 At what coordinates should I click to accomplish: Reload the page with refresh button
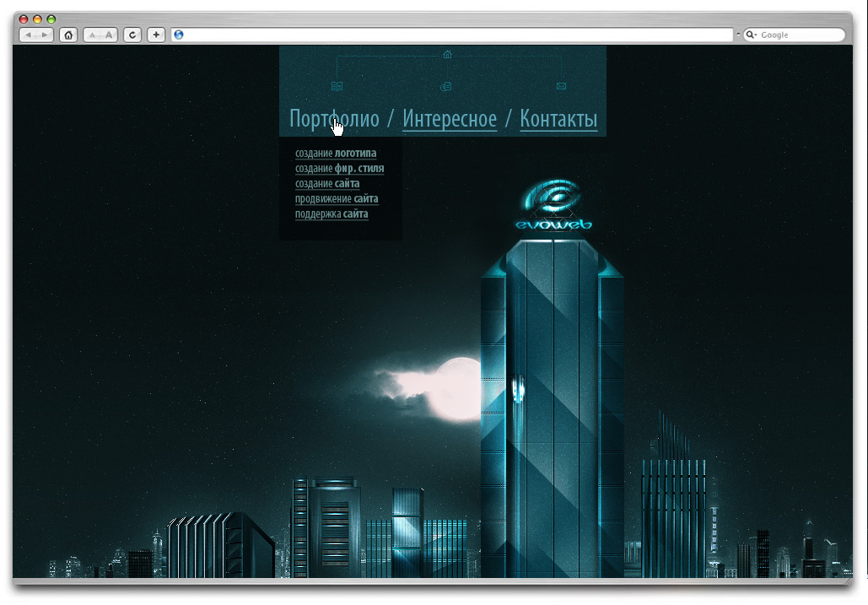(x=132, y=35)
